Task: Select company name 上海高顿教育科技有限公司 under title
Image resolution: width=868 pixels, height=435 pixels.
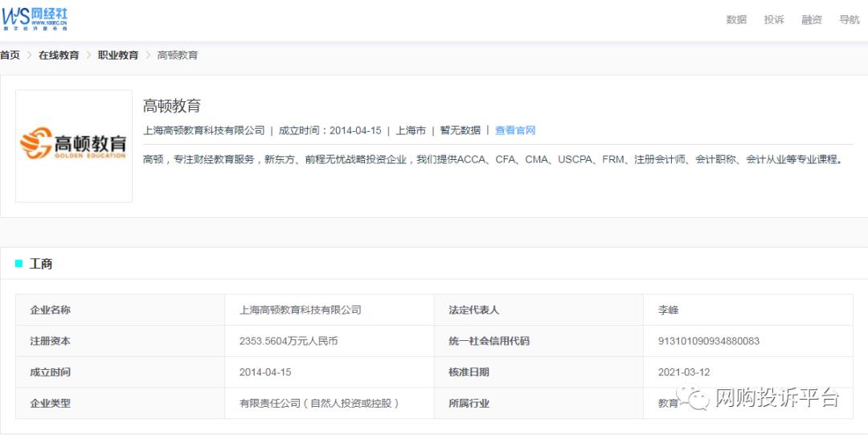Action: pos(203,131)
